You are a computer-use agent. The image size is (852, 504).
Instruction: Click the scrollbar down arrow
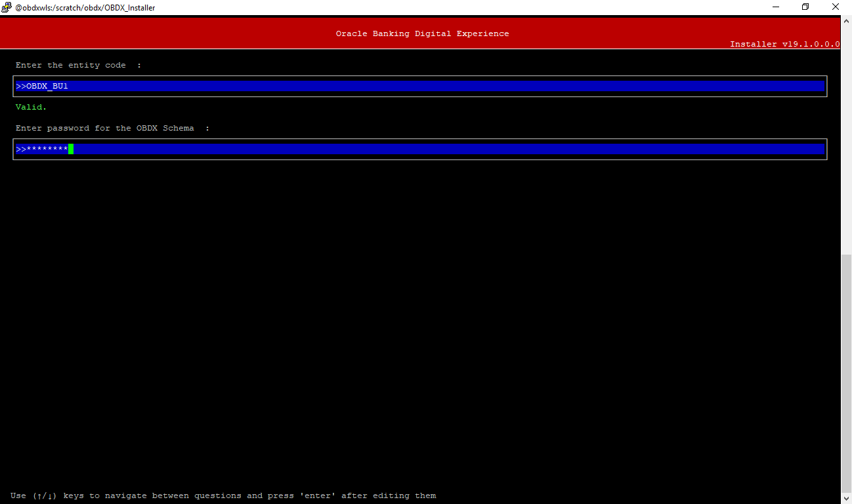(x=846, y=499)
